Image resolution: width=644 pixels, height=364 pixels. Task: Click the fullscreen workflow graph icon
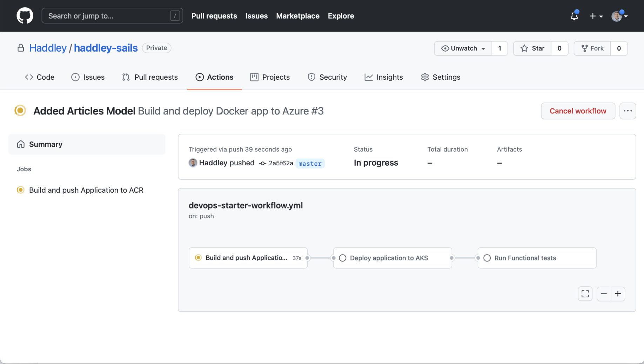click(x=585, y=294)
